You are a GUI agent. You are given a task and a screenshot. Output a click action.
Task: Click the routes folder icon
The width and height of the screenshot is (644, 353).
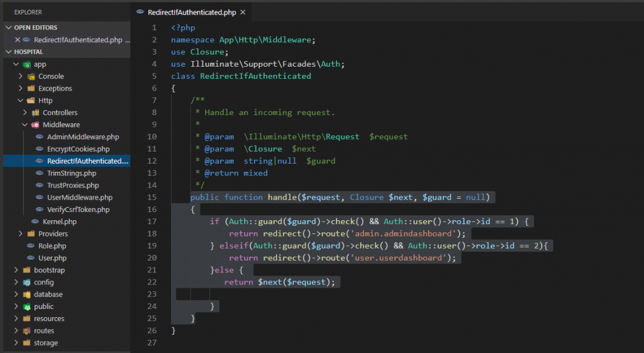click(x=27, y=330)
